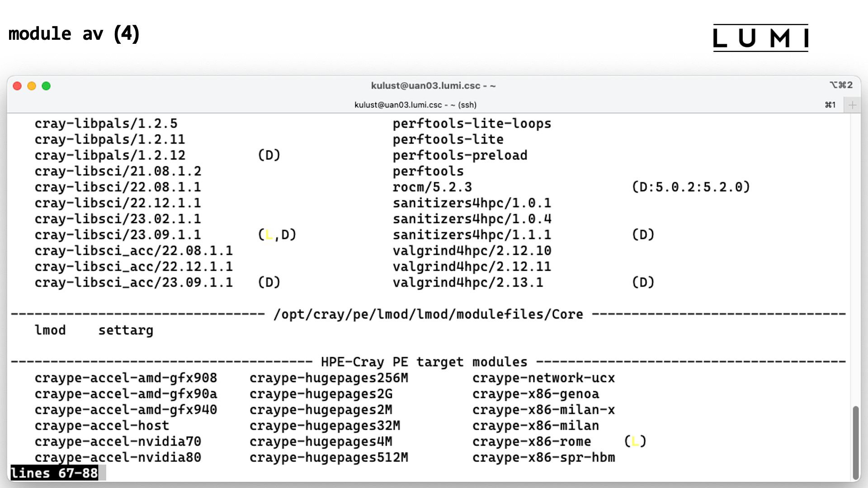Select text cray-libsci_acc/22.12.1.1
The image size is (868, 488).
tap(134, 267)
